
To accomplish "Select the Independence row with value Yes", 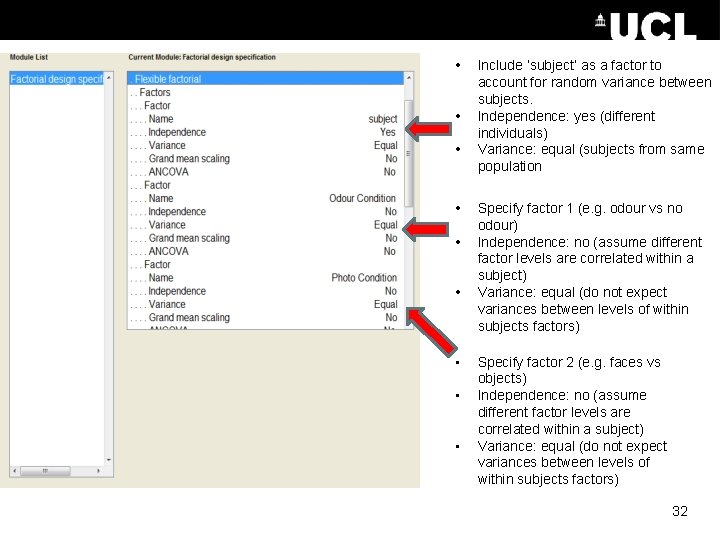I will pos(266,132).
